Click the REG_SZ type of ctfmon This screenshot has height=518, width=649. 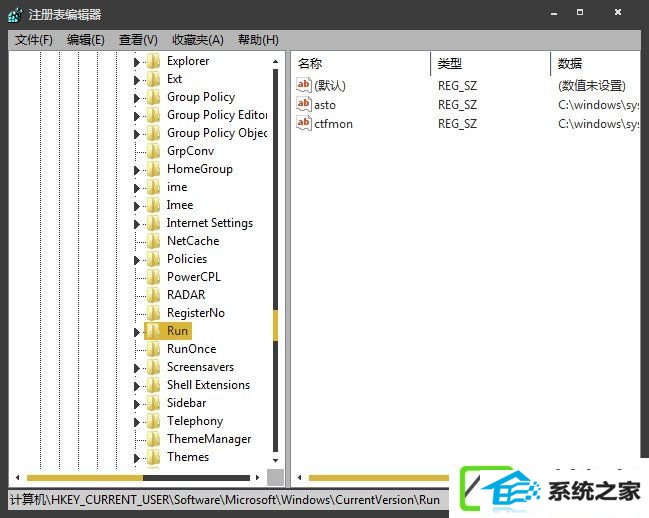(x=457, y=124)
